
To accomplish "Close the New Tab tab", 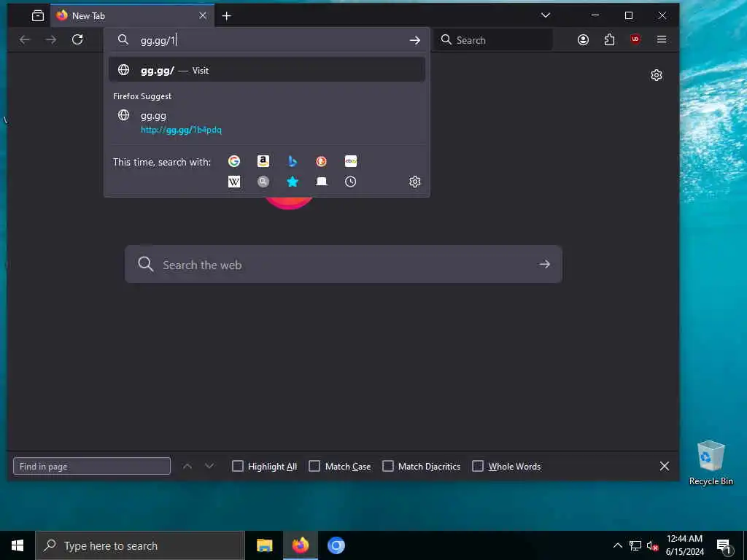I will [x=203, y=16].
